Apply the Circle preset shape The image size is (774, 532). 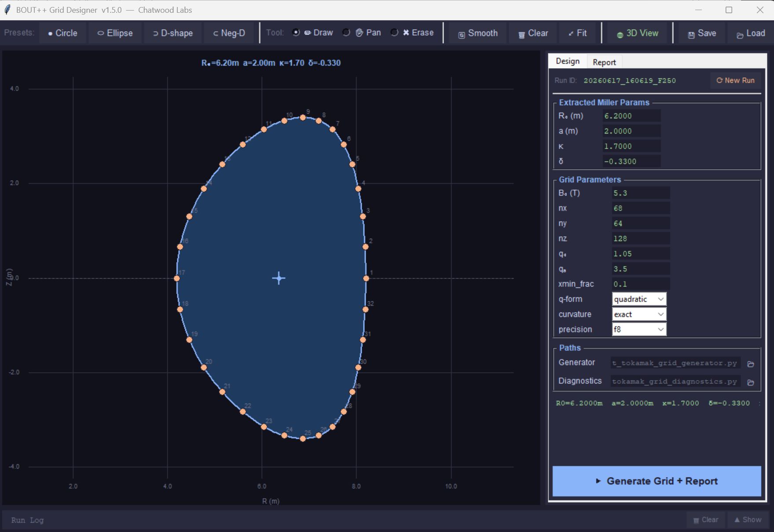62,33
